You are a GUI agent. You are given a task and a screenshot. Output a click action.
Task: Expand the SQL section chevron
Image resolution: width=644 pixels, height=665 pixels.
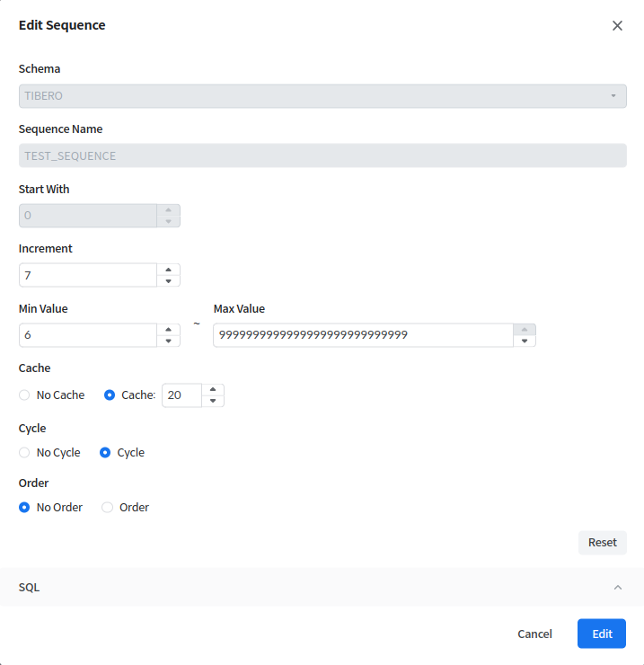617,588
